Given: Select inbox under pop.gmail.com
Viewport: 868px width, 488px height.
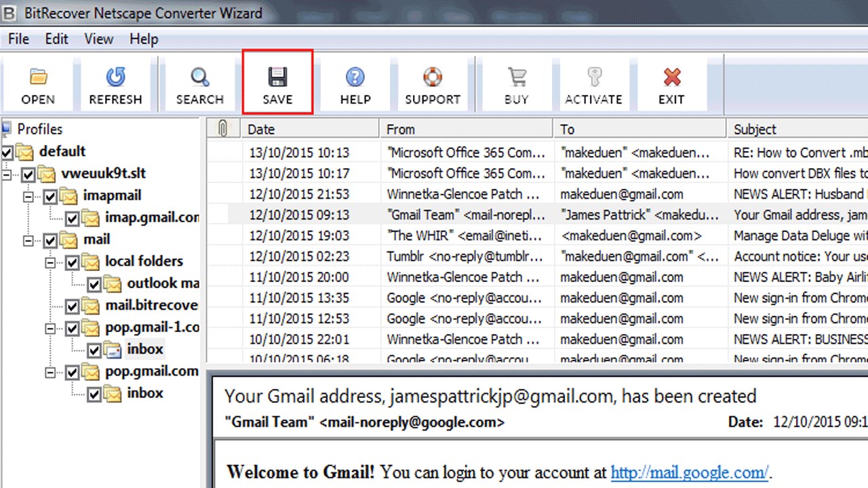Looking at the screenshot, I should pos(145,393).
